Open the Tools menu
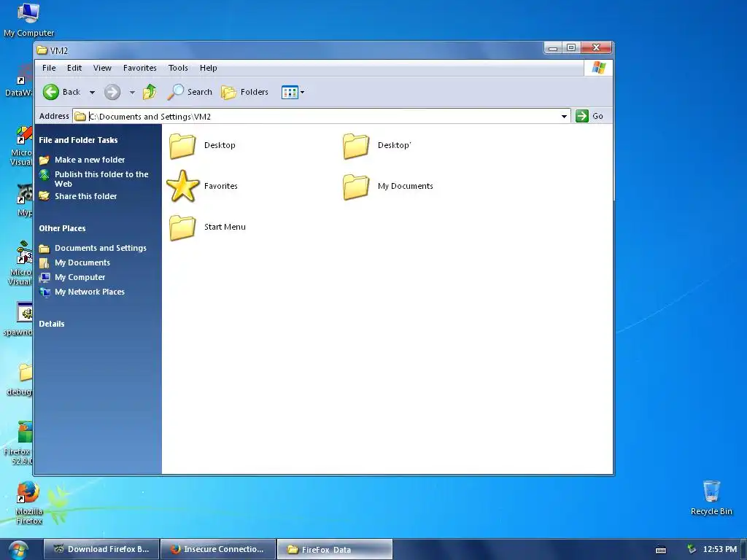 coord(178,68)
